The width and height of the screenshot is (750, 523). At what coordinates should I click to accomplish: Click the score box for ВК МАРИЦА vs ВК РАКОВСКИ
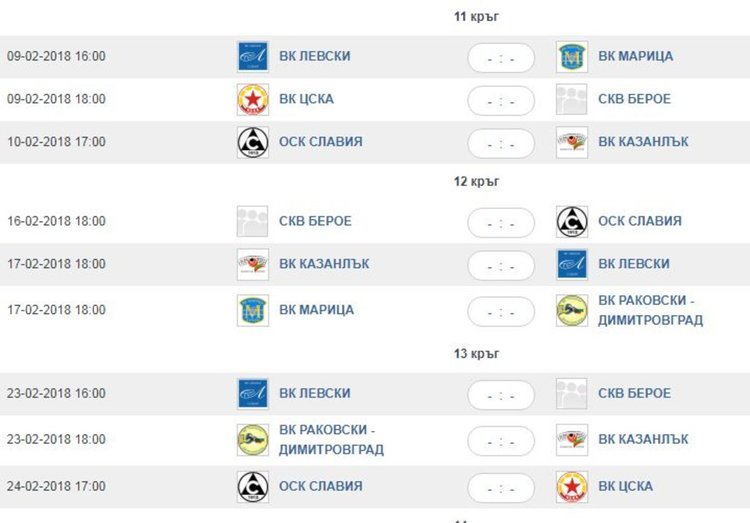pyautogui.click(x=501, y=310)
